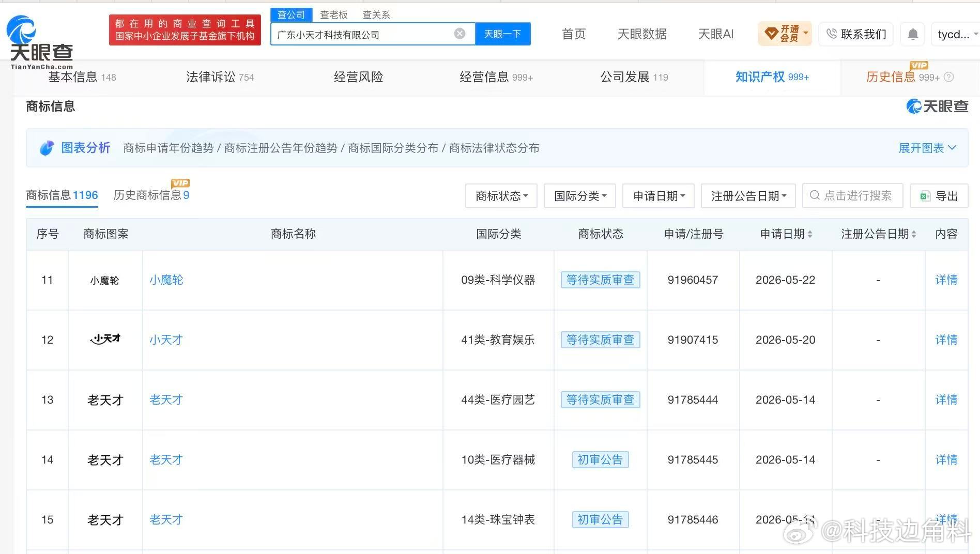Click 等待实质审查 status for 小魔轮
The height and width of the screenshot is (554, 980).
(600, 280)
